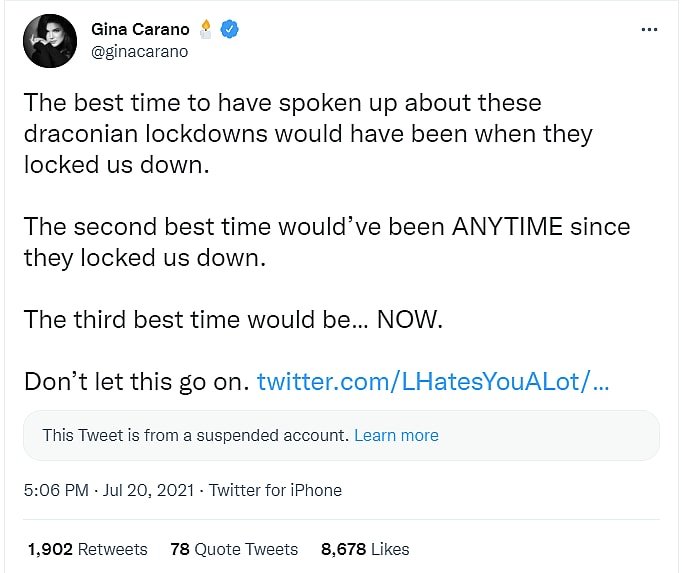The width and height of the screenshot is (682, 573).
Task: Open the @ginacarano handle
Action: point(139,51)
